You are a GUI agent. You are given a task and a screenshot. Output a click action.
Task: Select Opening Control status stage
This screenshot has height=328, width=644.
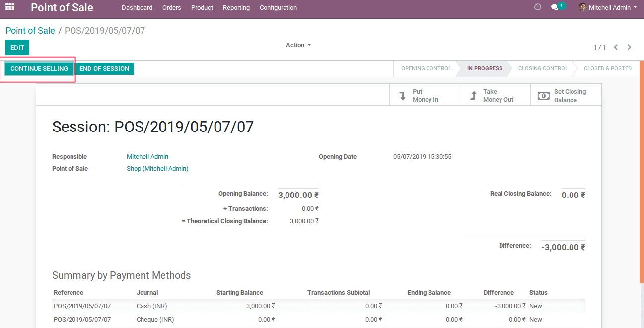[x=426, y=69]
